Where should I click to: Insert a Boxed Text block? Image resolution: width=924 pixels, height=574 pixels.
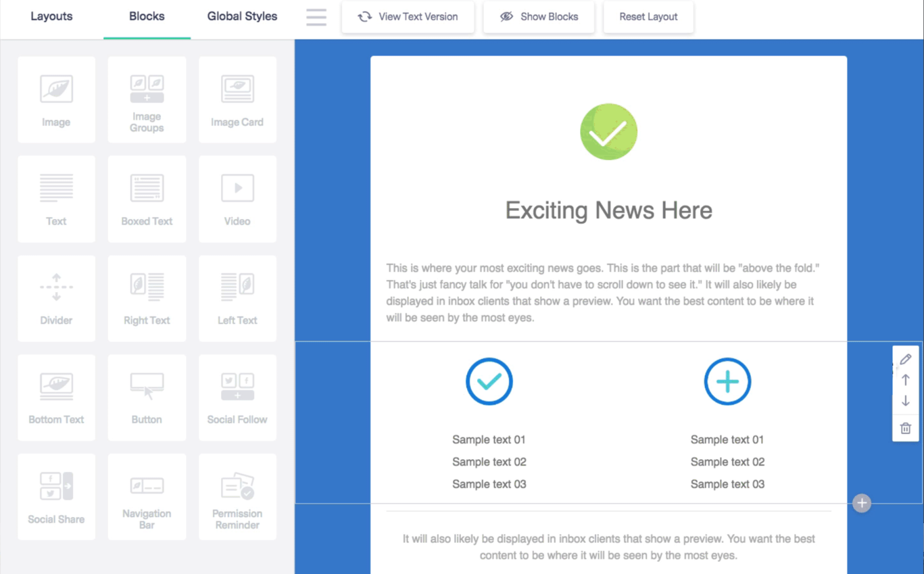click(147, 199)
